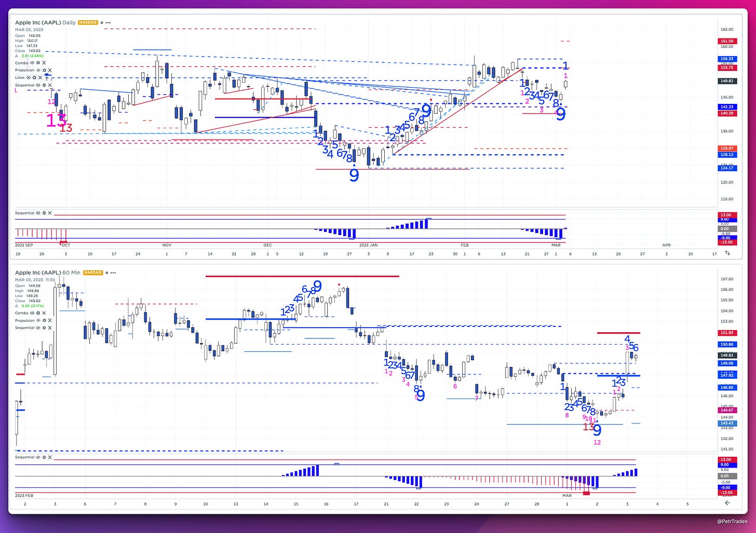Hide Sequential sub-panel indicator in 60 Min chart
The image size is (756, 533).
38,457
